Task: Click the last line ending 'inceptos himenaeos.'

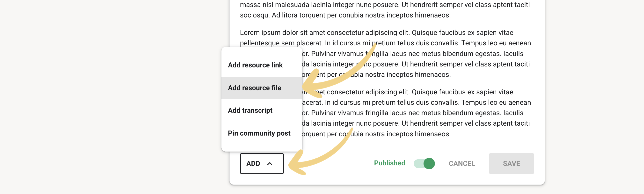Action: tap(376, 134)
